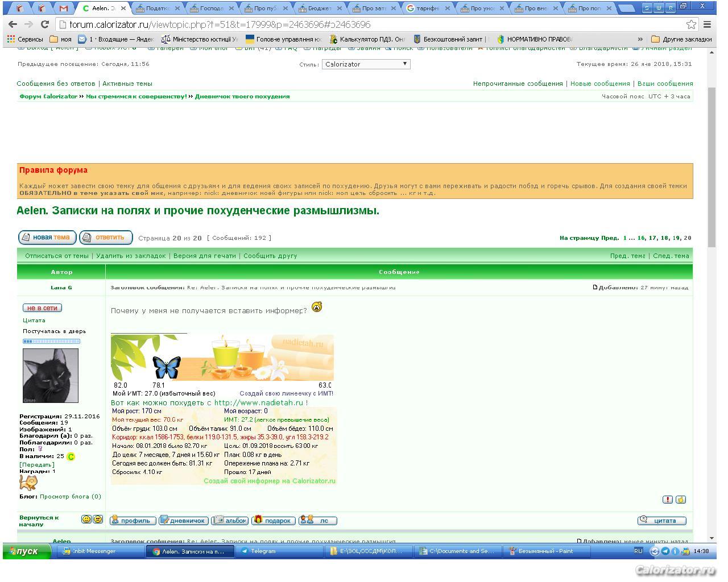This screenshot has height=582, width=728.
Task: Open Telegram from the system tray
Action: pos(665,551)
